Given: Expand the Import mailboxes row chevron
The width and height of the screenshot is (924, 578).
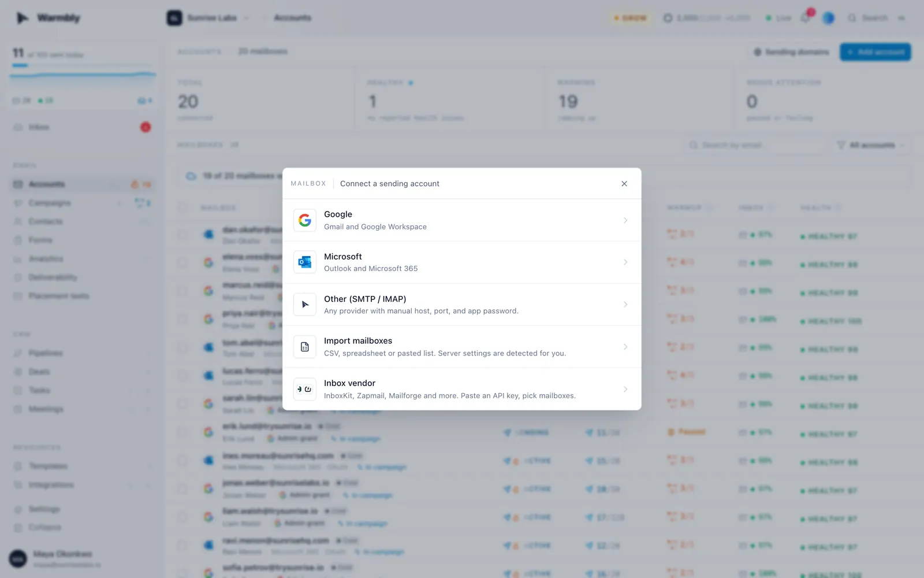Looking at the screenshot, I should click(x=625, y=347).
